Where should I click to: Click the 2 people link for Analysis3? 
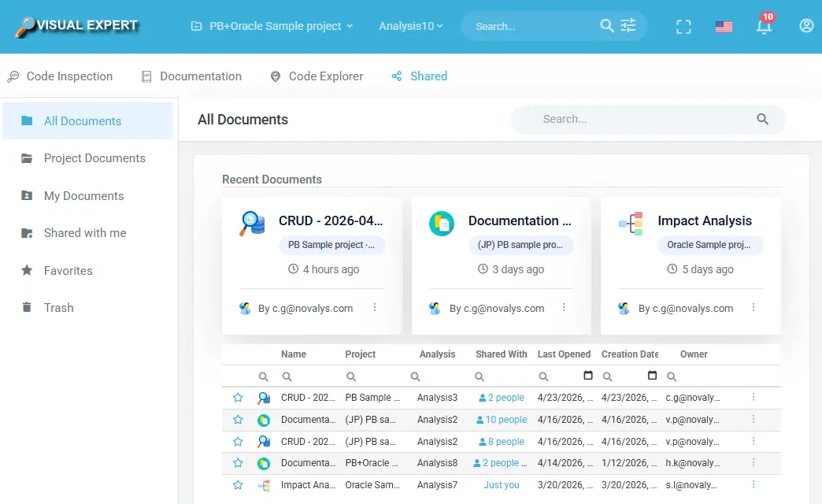[x=502, y=398]
